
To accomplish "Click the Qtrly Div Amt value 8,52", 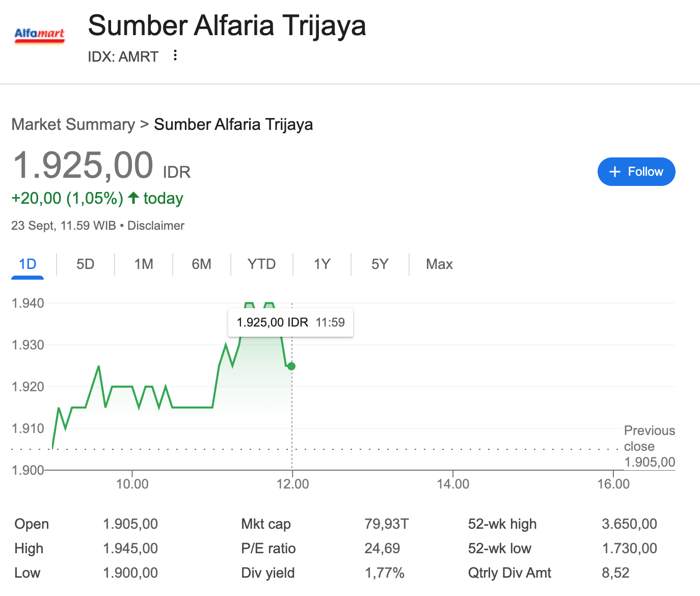I will [615, 573].
